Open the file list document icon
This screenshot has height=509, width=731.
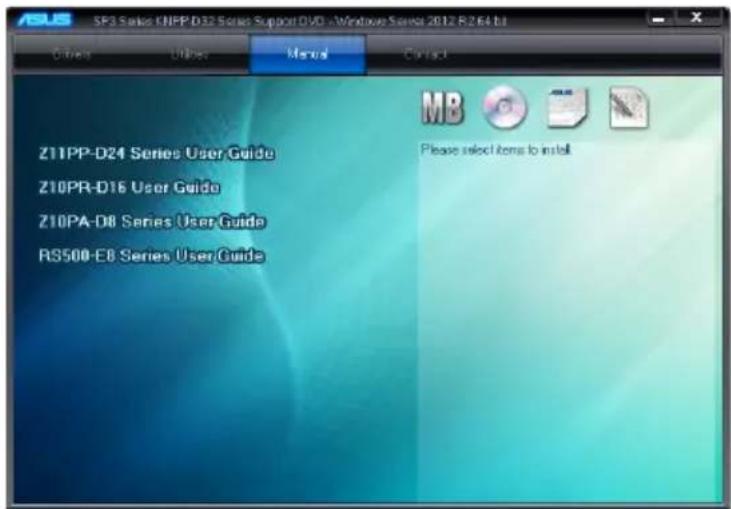(x=629, y=108)
